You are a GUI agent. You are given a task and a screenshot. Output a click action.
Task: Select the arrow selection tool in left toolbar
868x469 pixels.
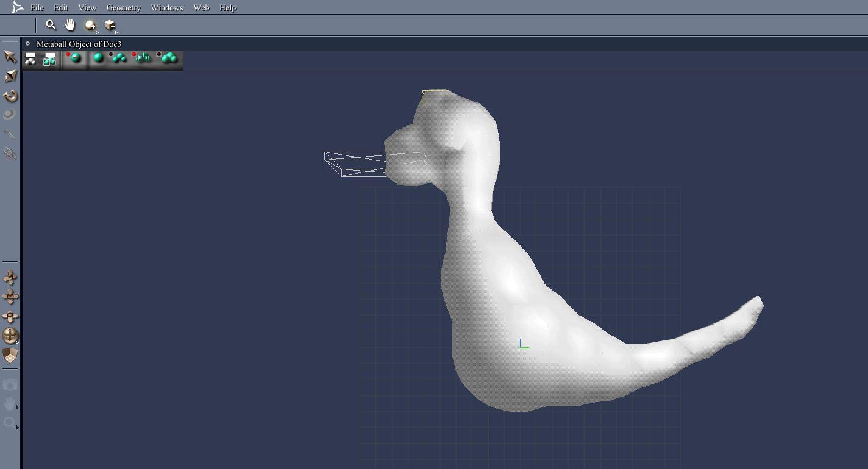10,57
